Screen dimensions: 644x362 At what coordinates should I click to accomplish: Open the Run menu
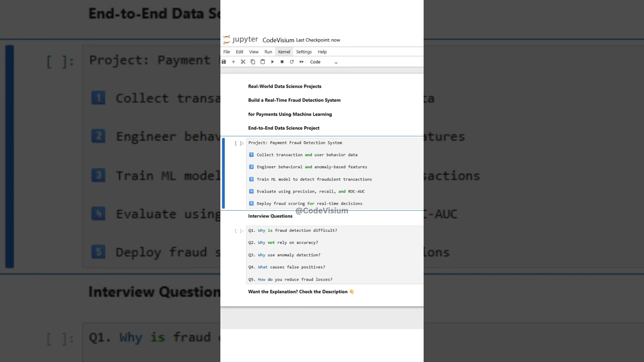pos(268,52)
